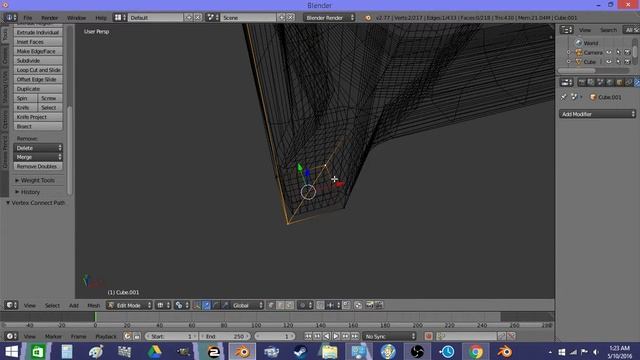Screen dimensions: 640x360
Task: Click the properties editor type icon
Action: pos(566,82)
